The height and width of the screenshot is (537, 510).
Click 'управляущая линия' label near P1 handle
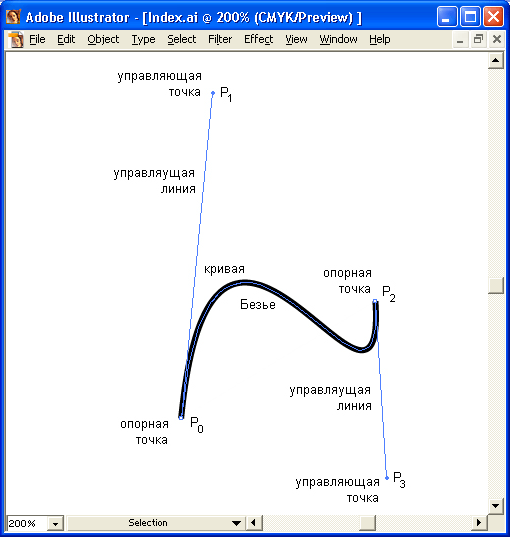(154, 181)
